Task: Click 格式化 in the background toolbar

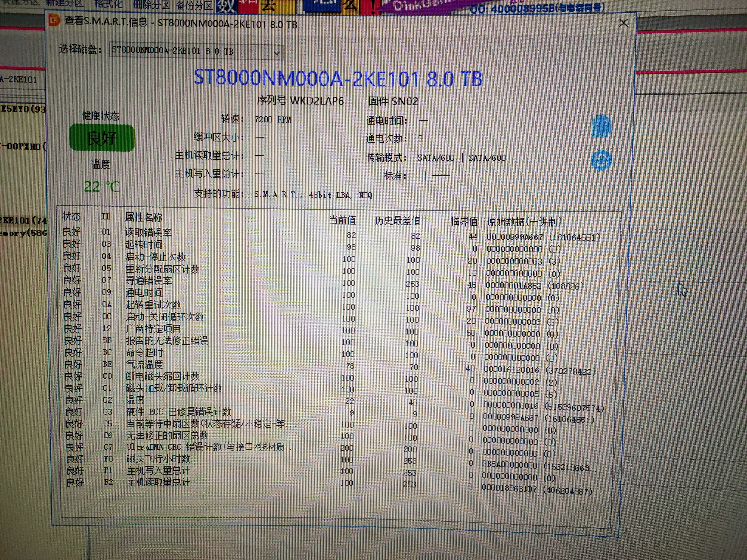Action: (x=108, y=4)
